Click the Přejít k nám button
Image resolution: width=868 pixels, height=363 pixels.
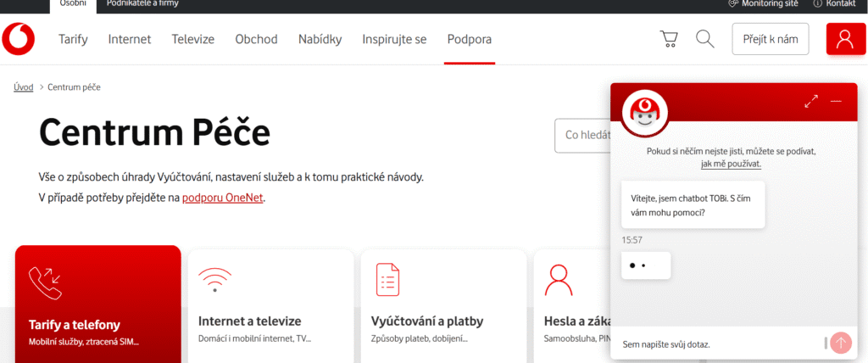(x=771, y=39)
